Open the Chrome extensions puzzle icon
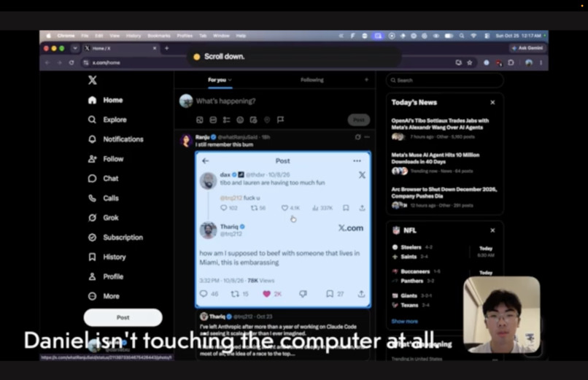588x380 pixels. 511,63
